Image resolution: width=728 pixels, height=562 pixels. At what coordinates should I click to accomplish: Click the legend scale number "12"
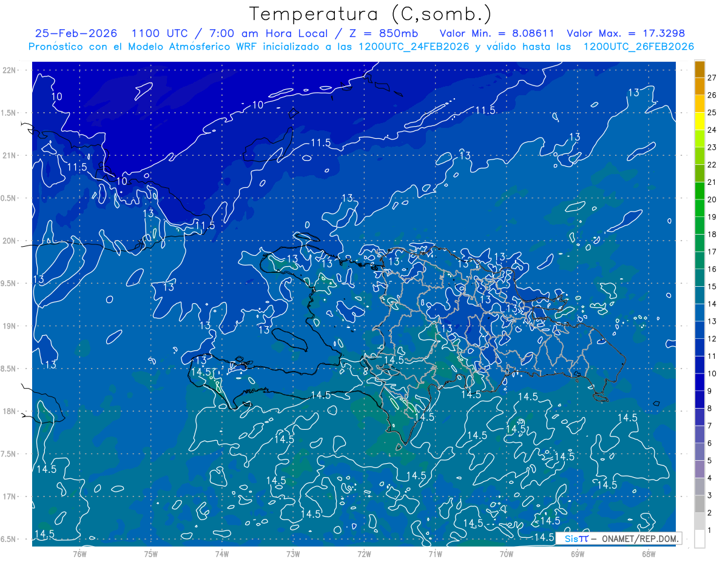point(712,339)
